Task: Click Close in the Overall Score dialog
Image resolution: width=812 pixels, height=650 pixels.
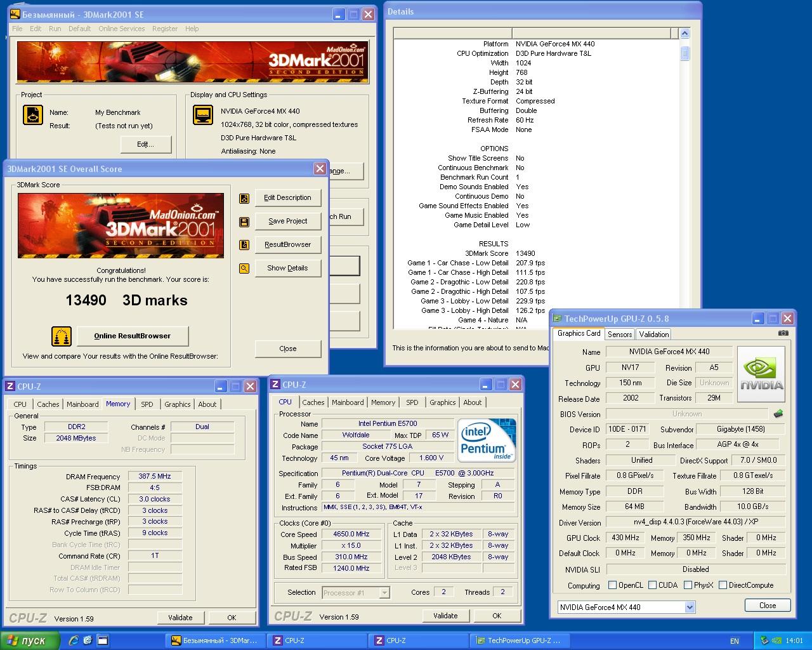Action: click(x=288, y=348)
